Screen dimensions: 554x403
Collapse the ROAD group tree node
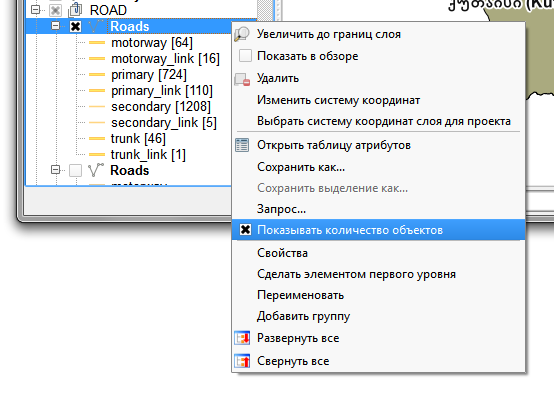pyautogui.click(x=36, y=10)
